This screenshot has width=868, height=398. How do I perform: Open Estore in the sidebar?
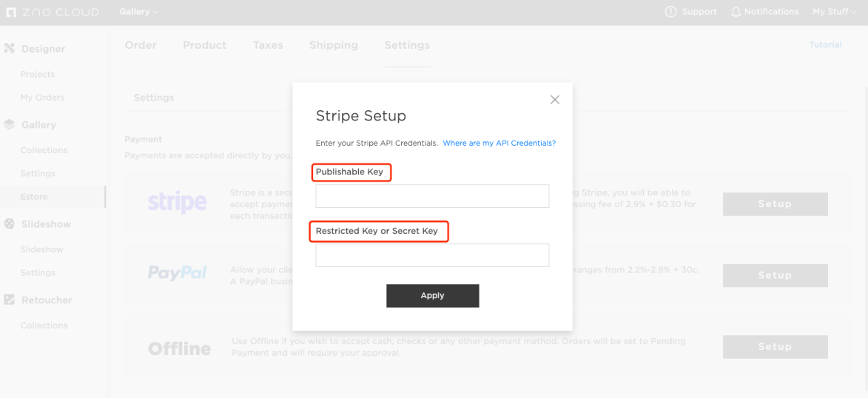click(34, 197)
